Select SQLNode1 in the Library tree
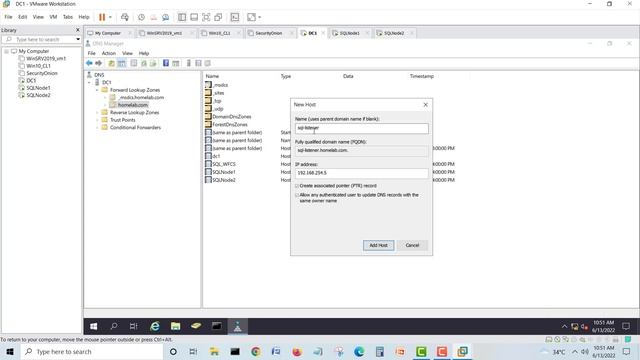Screen dimensions: 640x360 pyautogui.click(x=38, y=88)
